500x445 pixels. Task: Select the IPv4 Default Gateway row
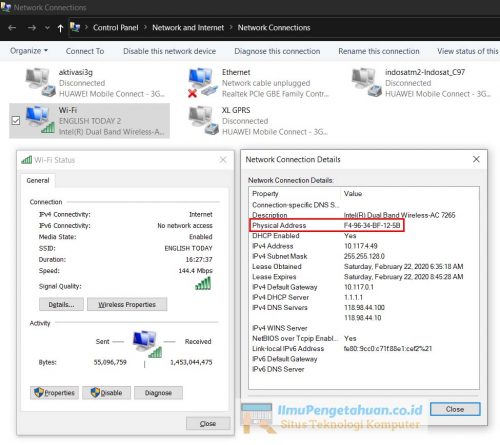364,287
